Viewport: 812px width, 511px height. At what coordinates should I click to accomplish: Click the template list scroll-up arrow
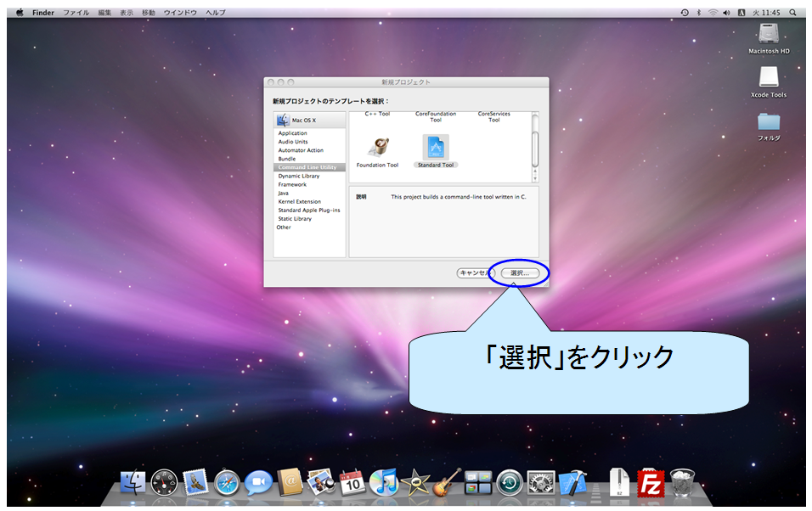tap(535, 171)
